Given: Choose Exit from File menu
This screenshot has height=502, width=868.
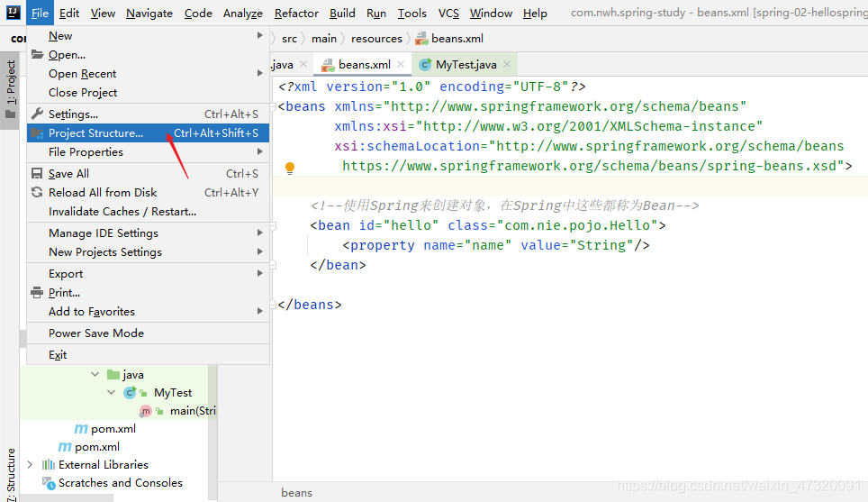Looking at the screenshot, I should coord(148,354).
